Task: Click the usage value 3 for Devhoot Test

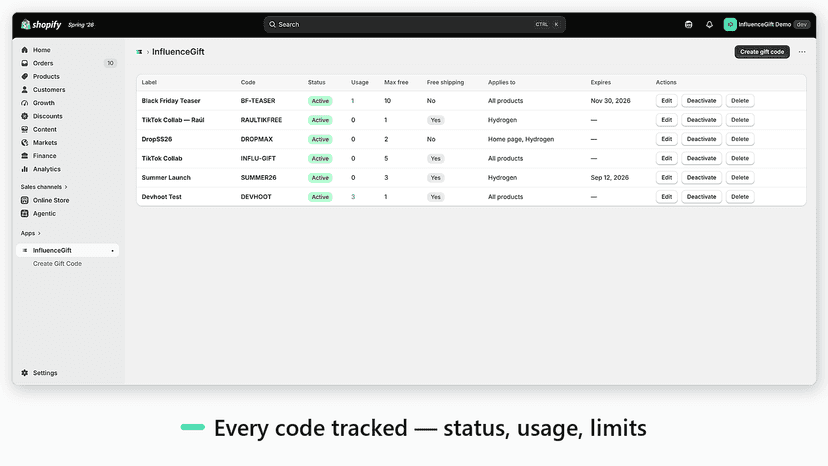Action: [x=353, y=197]
